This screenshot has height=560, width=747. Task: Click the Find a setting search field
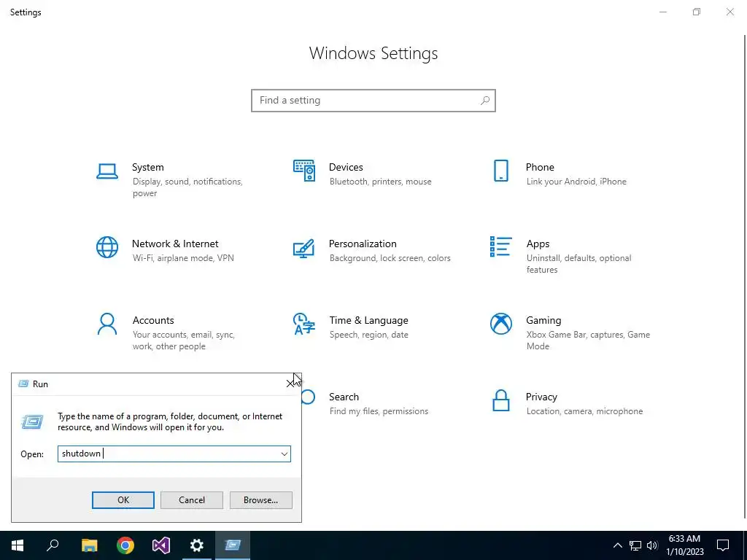pyautogui.click(x=373, y=101)
